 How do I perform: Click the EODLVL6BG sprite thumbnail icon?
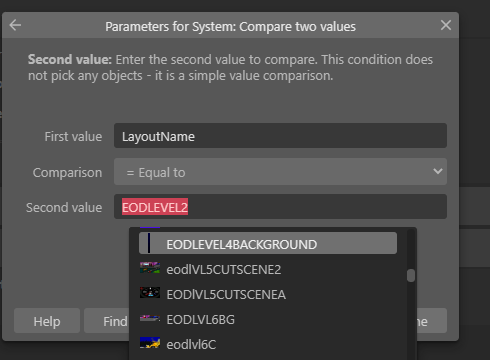pos(150,318)
